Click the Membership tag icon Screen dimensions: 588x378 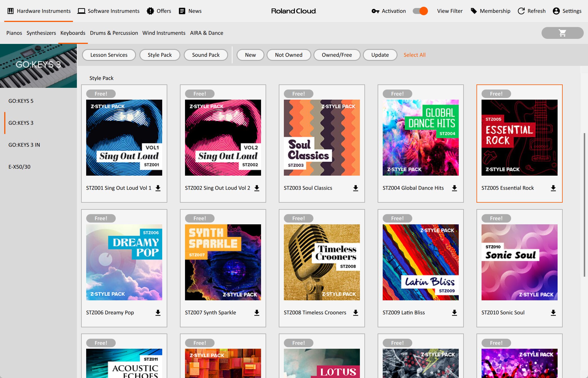[474, 11]
